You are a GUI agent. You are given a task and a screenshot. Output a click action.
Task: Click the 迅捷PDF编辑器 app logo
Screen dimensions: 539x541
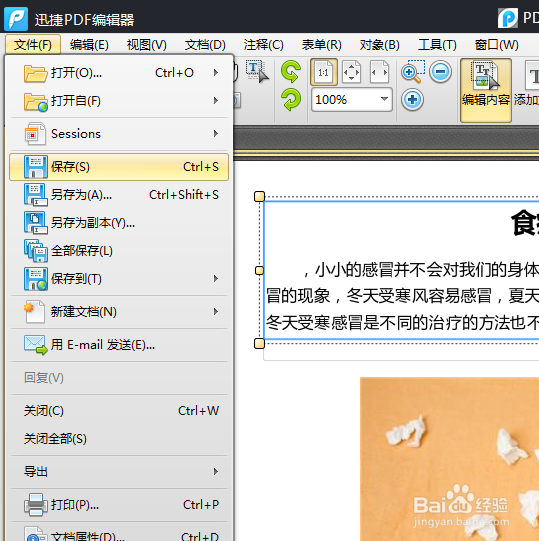point(16,19)
